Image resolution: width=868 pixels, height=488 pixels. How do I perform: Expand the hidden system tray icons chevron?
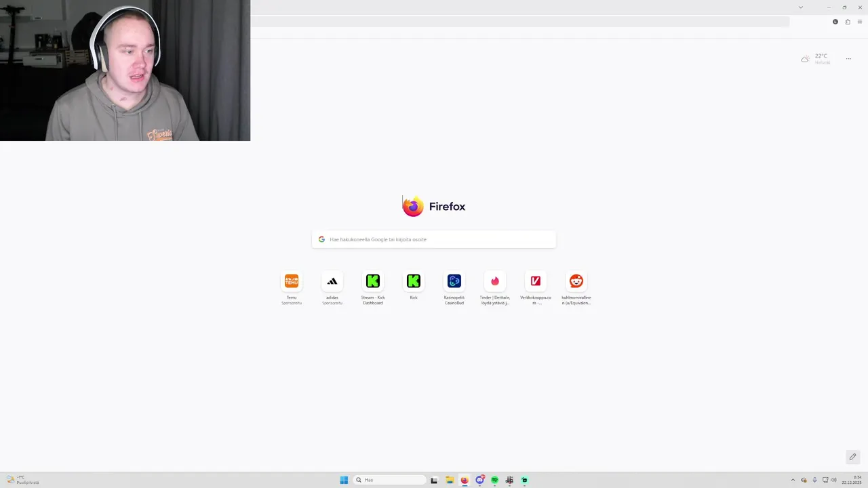(x=793, y=480)
